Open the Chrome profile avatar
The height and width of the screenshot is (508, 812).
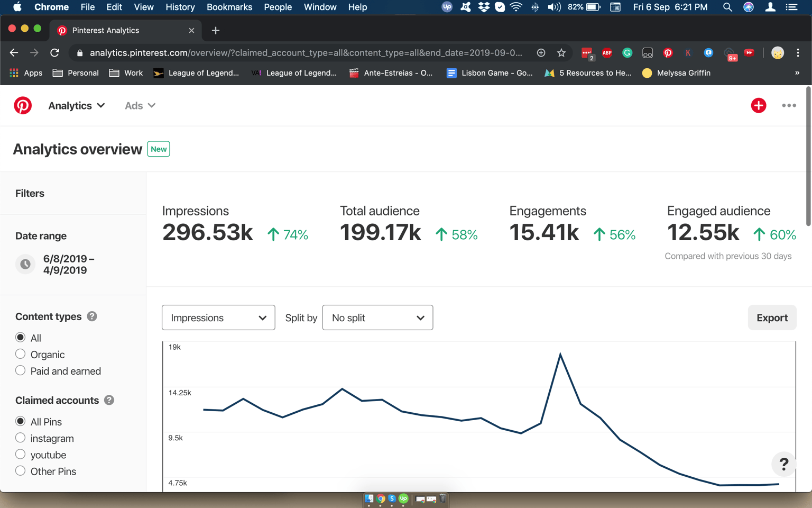click(777, 52)
